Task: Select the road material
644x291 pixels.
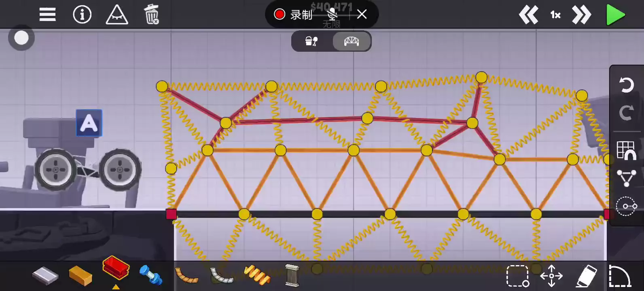Action: (x=45, y=276)
